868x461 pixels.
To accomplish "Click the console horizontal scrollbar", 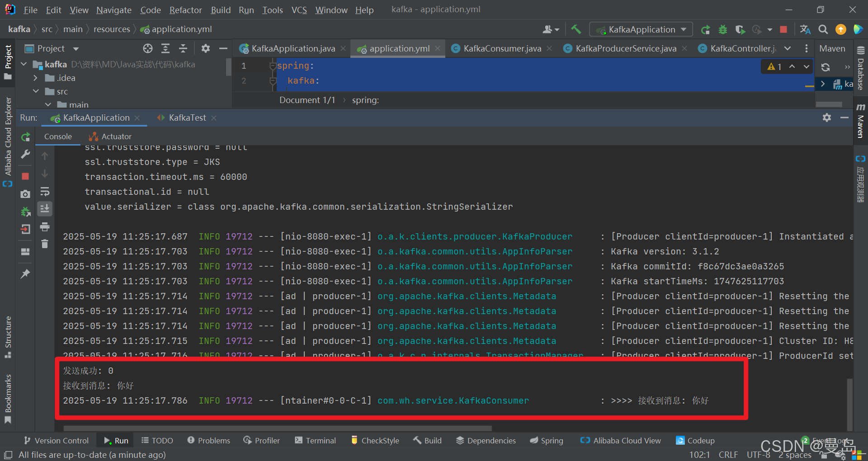I will point(278,428).
